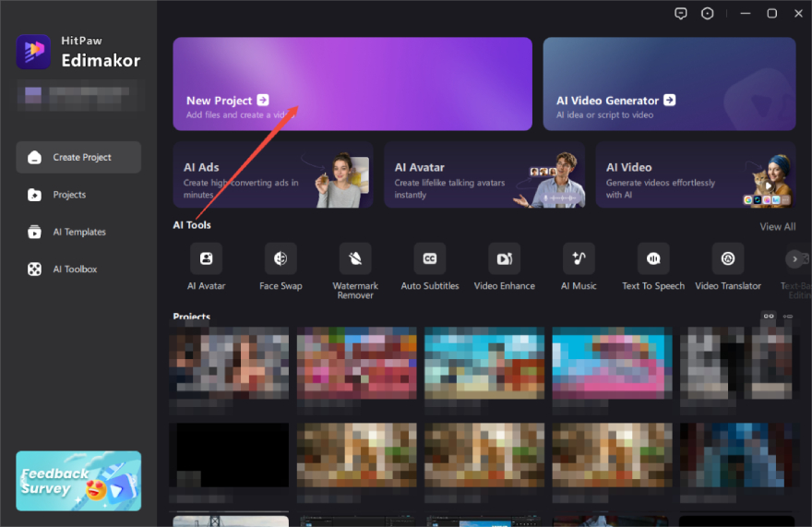Open AI Toolbox in the sidebar

click(78, 269)
